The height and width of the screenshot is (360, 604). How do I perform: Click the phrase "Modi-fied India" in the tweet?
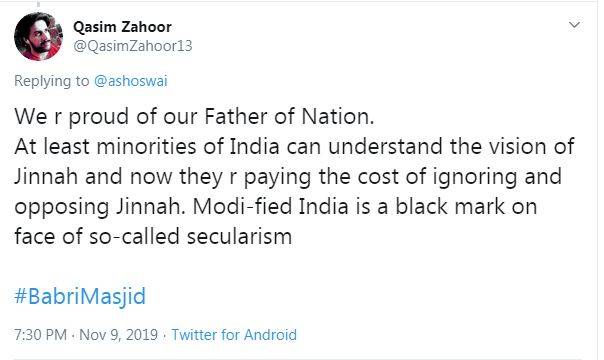tap(270, 206)
